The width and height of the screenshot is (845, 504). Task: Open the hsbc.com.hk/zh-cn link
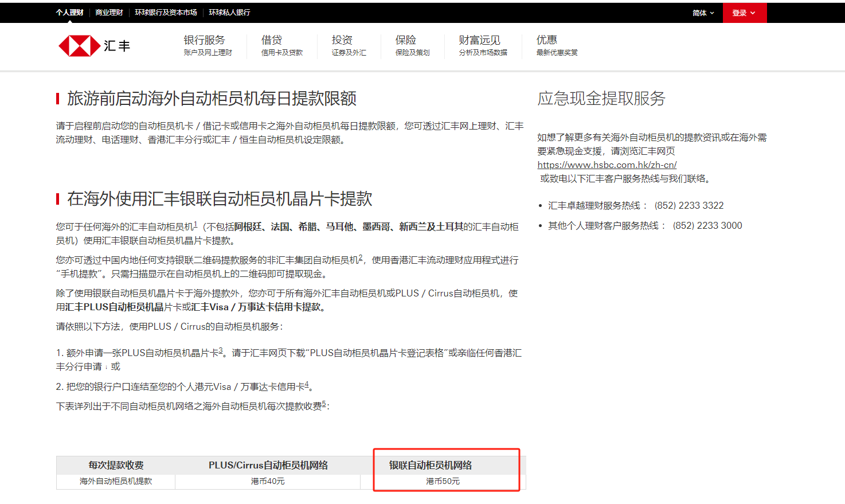coord(606,165)
